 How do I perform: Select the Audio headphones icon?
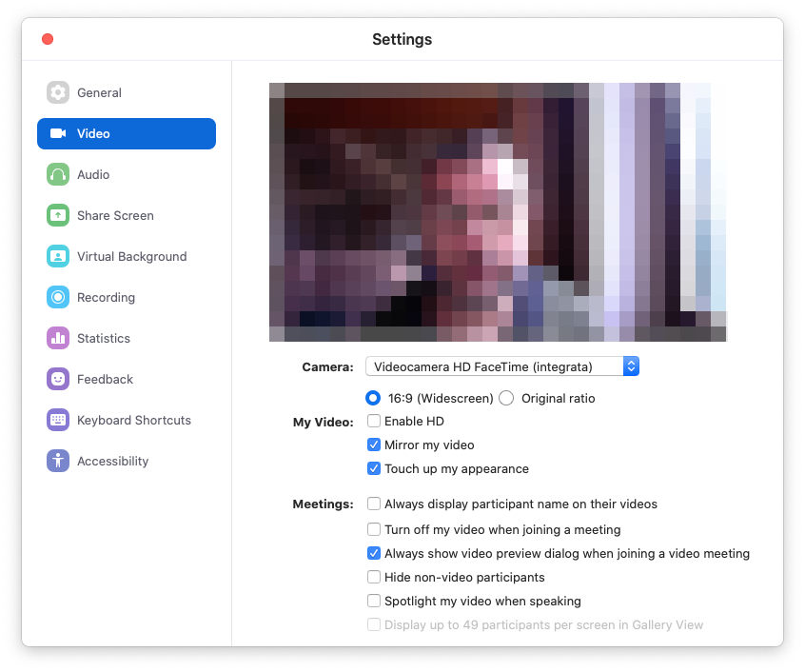[58, 174]
